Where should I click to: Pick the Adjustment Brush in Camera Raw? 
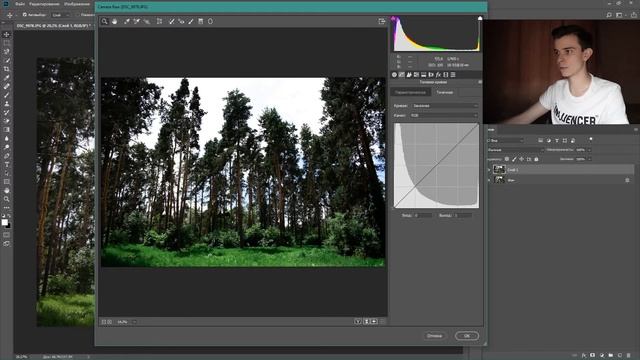[x=191, y=21]
